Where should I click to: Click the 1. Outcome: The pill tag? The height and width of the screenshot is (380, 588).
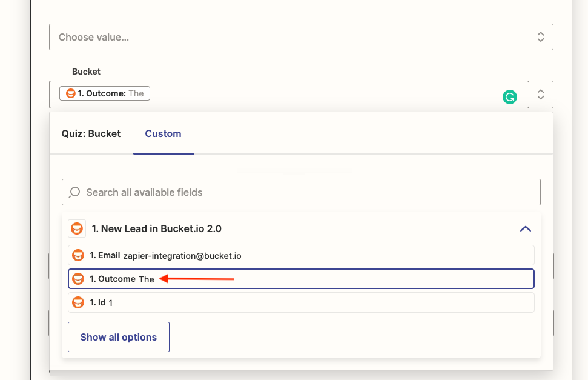coord(105,93)
